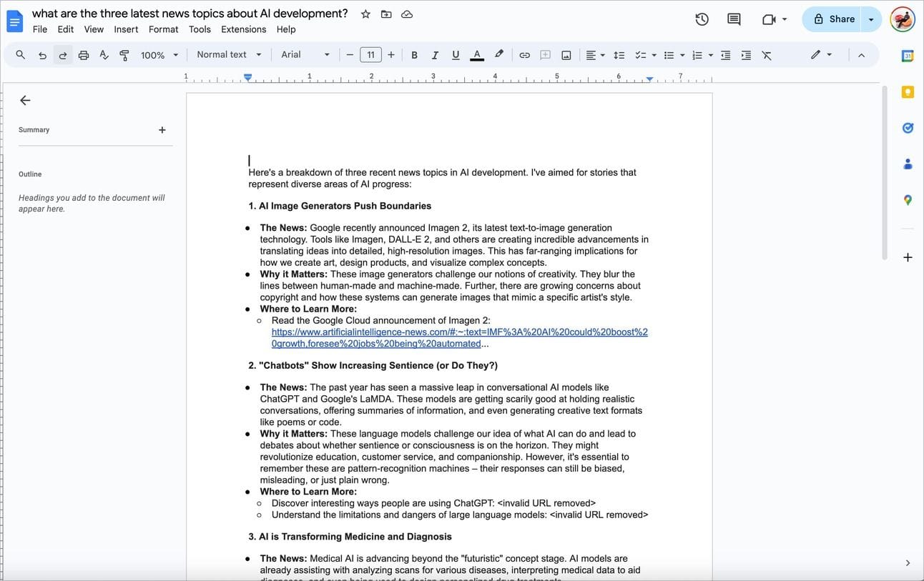Viewport: 924px width, 581px height.
Task: Toggle bold formatting
Action: pos(414,55)
